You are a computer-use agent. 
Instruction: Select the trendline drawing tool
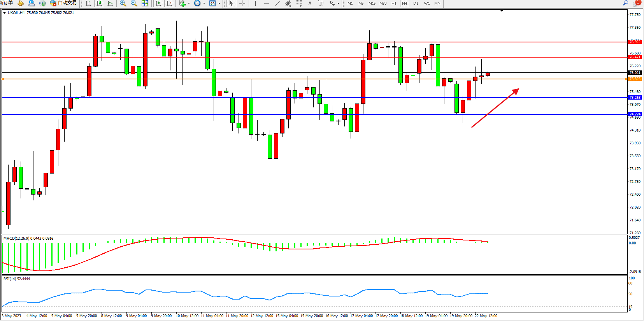[x=277, y=3]
